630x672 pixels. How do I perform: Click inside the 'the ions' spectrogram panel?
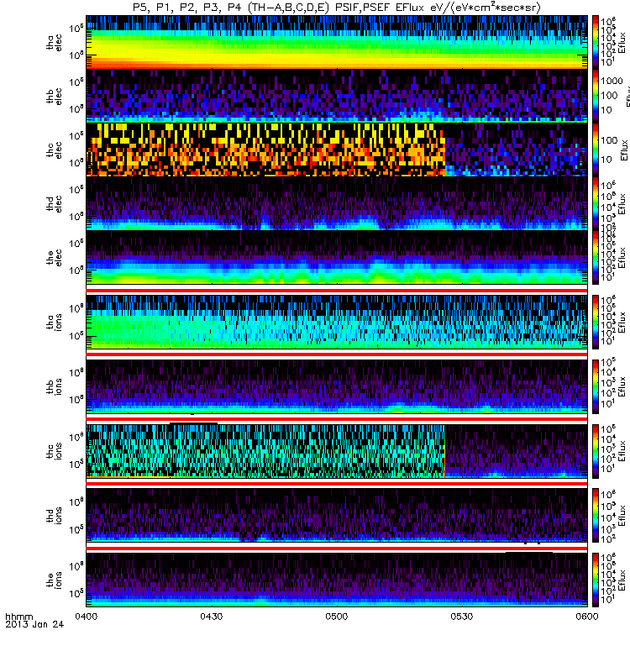point(337,580)
